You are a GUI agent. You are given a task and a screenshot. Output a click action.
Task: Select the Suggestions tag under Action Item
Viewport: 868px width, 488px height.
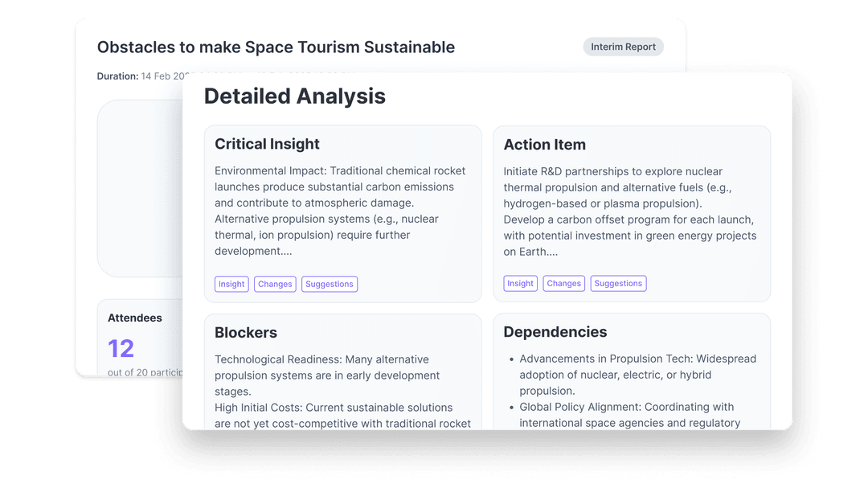618,283
